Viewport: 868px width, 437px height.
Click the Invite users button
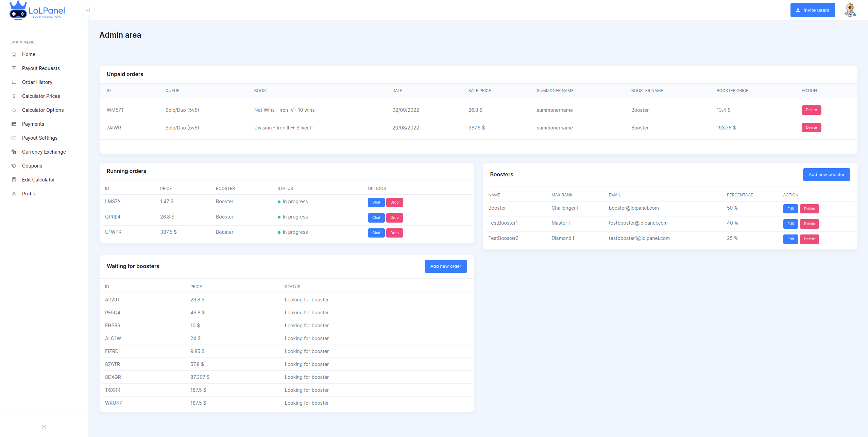(812, 10)
